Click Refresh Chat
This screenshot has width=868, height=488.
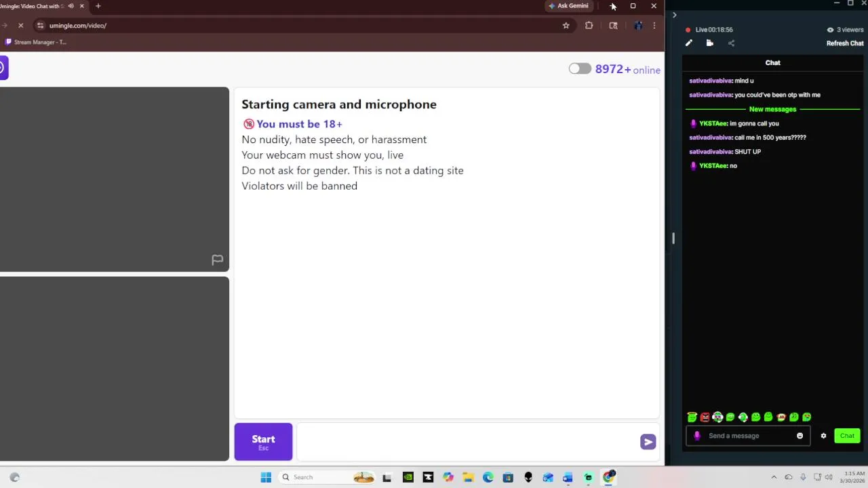click(845, 43)
